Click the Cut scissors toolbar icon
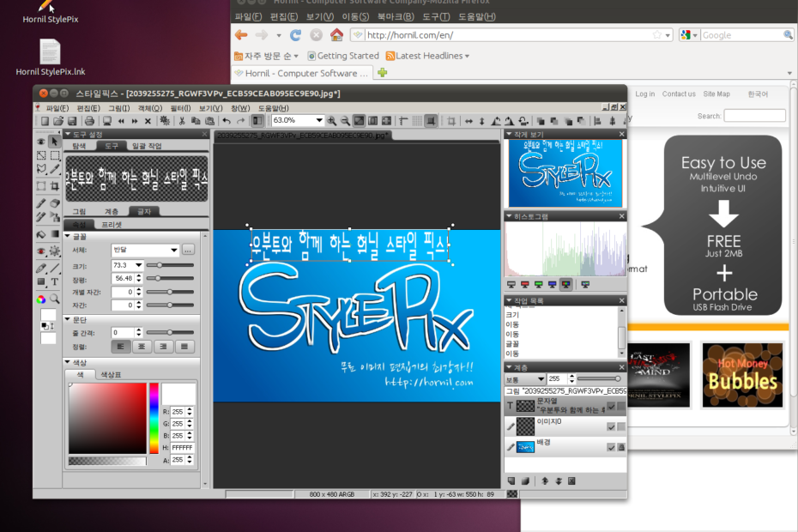The width and height of the screenshot is (798, 532). tap(182, 121)
